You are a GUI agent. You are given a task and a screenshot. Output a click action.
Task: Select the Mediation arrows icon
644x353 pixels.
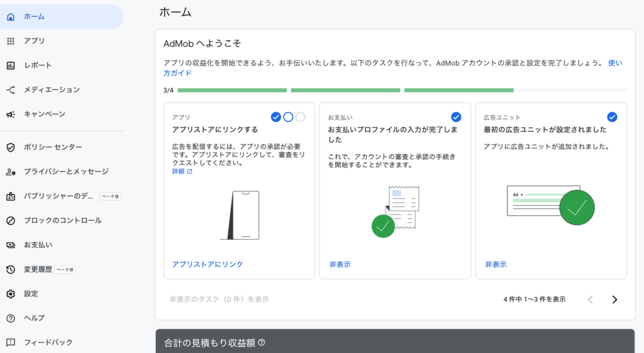coord(10,90)
